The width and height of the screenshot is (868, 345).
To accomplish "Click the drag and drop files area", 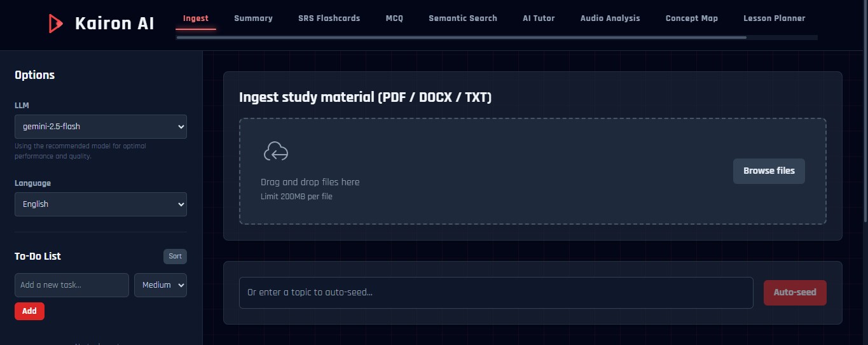I will click(533, 171).
